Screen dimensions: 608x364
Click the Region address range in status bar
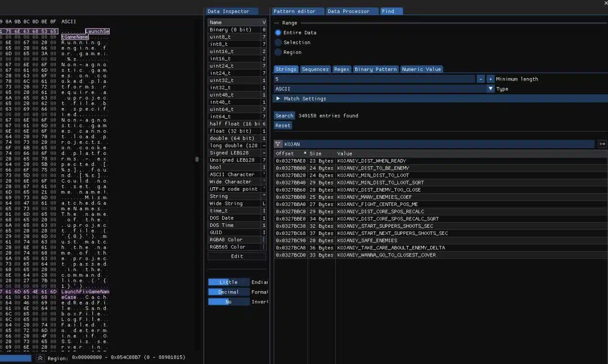tap(128, 357)
